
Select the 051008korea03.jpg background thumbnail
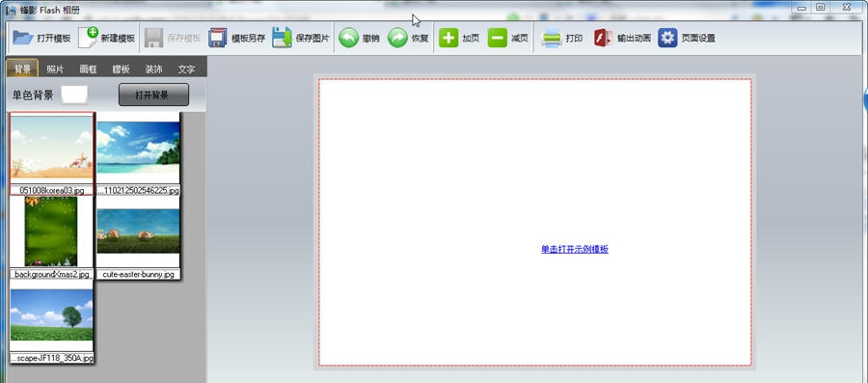(51, 149)
